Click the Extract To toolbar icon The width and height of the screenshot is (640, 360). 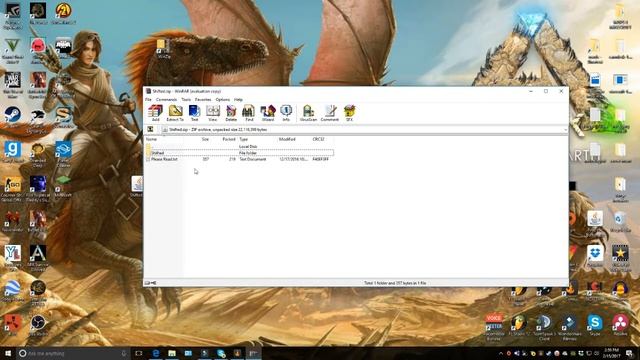[175, 113]
